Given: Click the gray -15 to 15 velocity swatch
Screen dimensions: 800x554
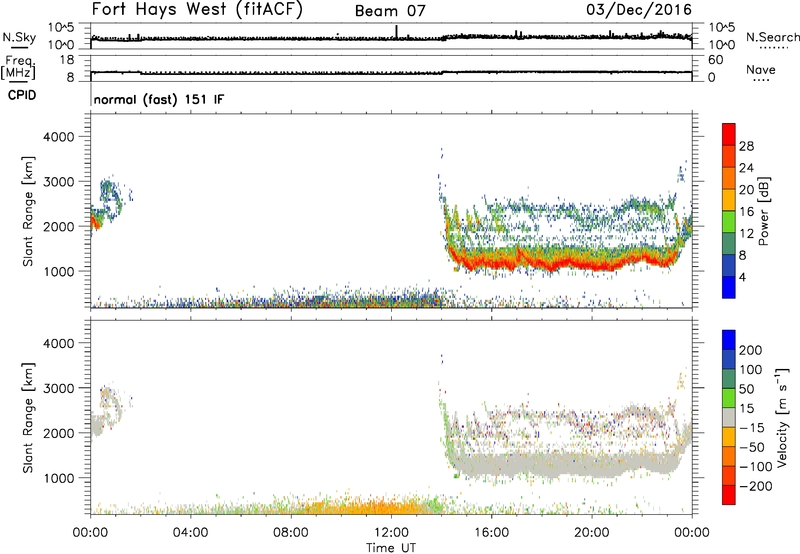Looking at the screenshot, I should (x=729, y=417).
